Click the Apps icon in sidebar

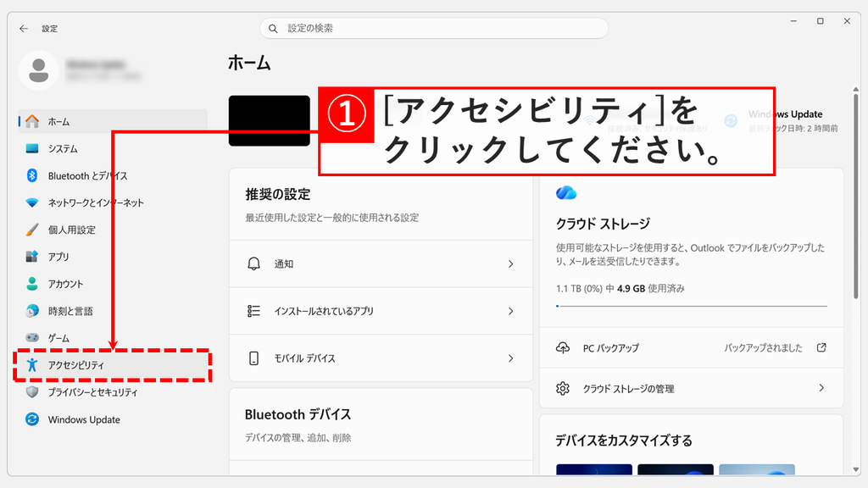click(32, 257)
